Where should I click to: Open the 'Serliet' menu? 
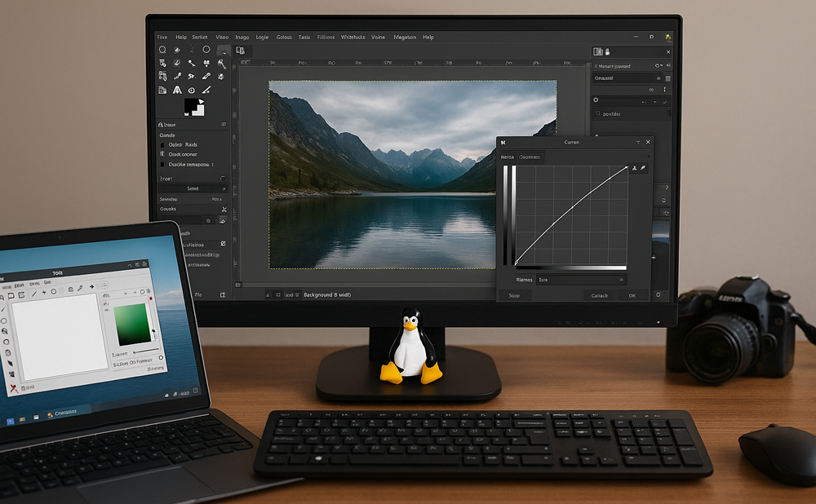click(200, 38)
